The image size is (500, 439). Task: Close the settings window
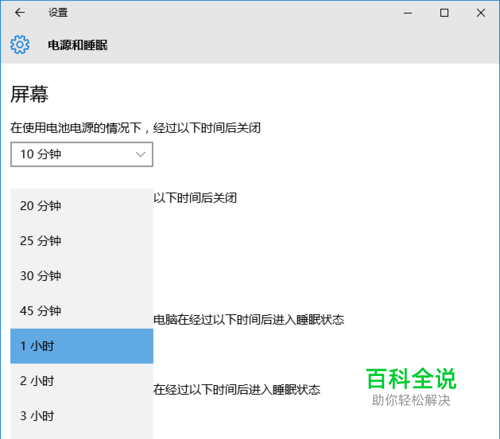(x=481, y=13)
